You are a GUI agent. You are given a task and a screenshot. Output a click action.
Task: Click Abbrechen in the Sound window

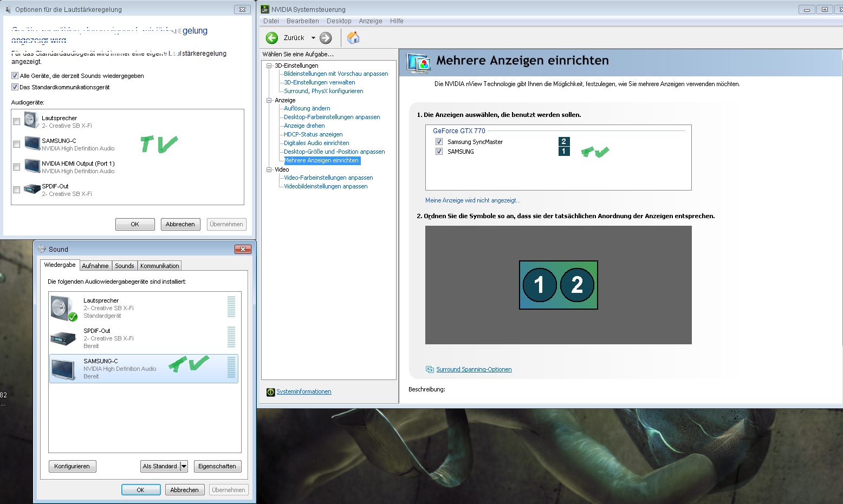[x=185, y=490]
